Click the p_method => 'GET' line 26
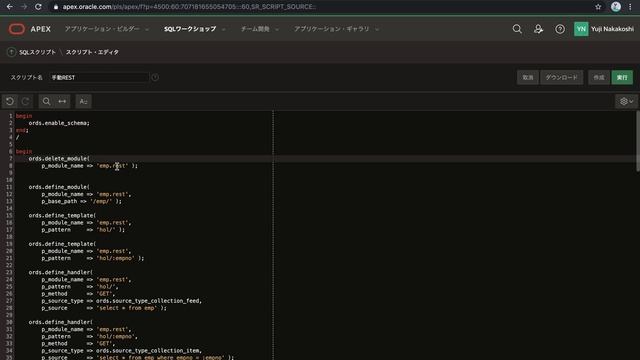Screen dimensions: 640x360 coord(78,294)
